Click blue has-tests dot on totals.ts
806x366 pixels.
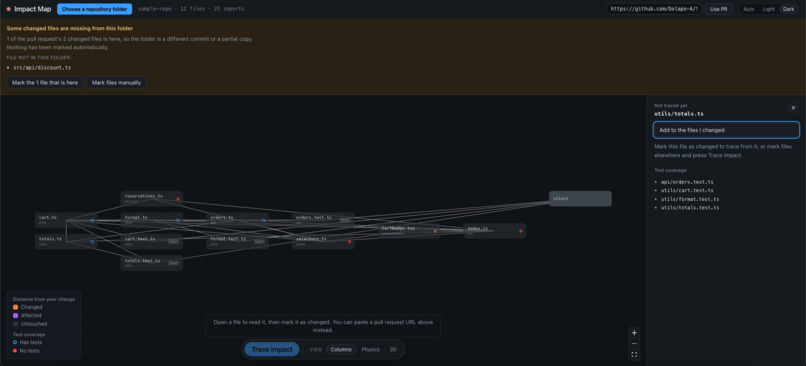pyautogui.click(x=92, y=242)
